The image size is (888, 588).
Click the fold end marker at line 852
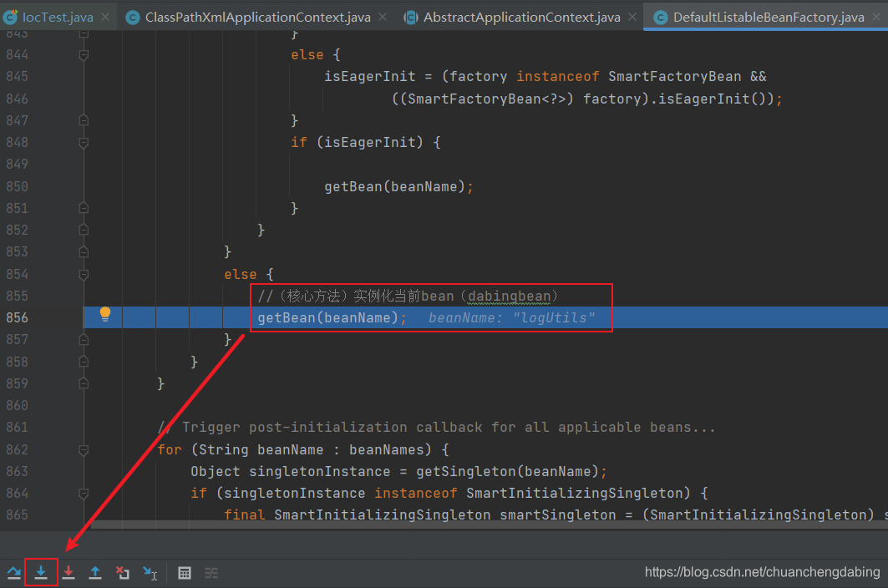point(84,230)
